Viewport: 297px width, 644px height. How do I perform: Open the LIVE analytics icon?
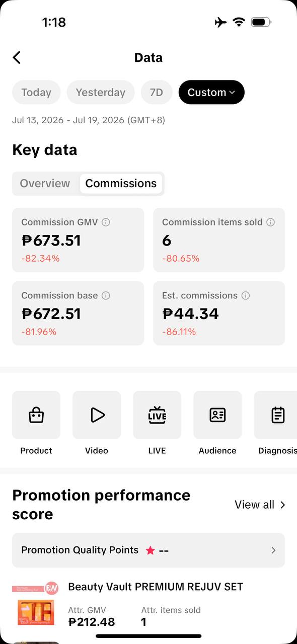(x=157, y=415)
